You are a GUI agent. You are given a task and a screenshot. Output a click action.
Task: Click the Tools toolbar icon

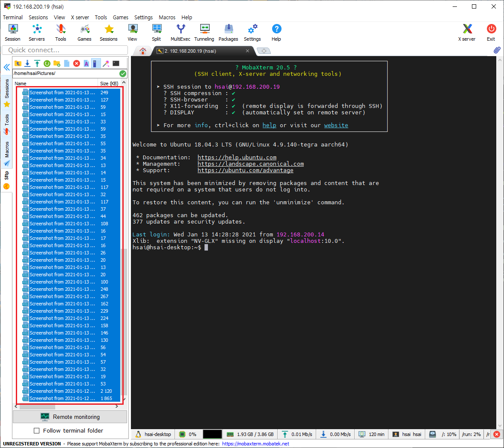click(x=60, y=33)
